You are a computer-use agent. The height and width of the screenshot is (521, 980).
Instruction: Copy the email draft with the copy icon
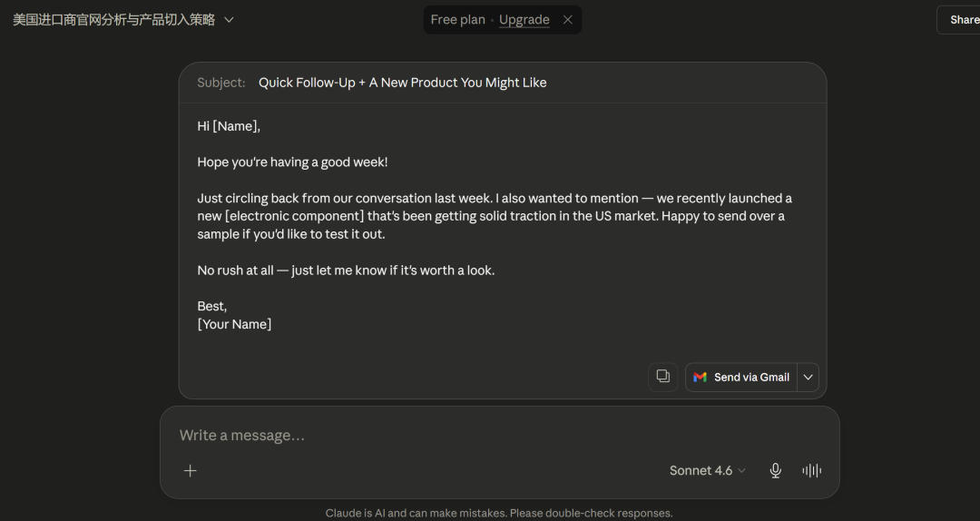click(x=662, y=378)
